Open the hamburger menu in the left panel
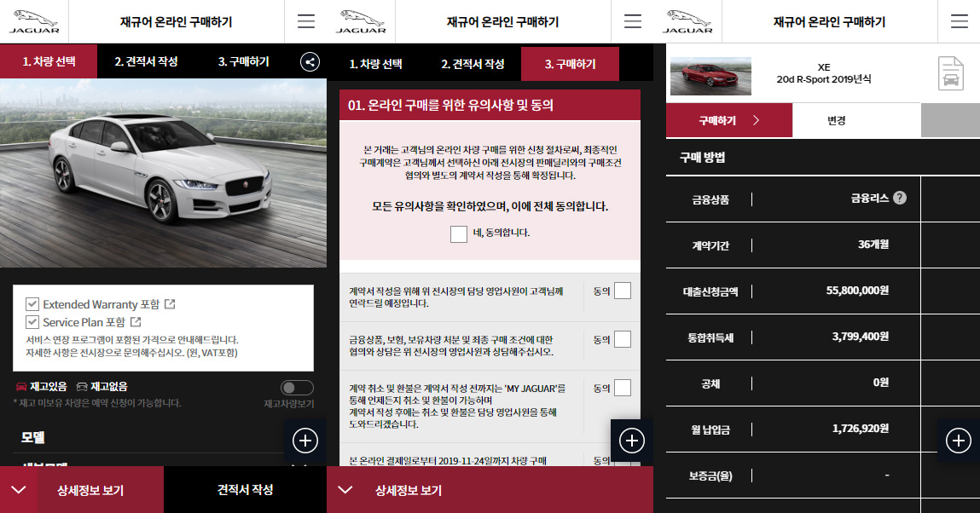 tap(305, 21)
